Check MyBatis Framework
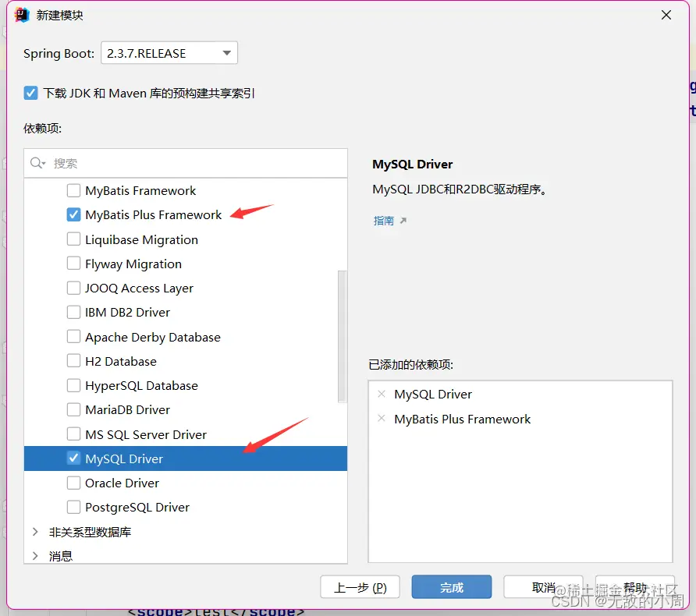The height and width of the screenshot is (616, 696). coord(73,191)
